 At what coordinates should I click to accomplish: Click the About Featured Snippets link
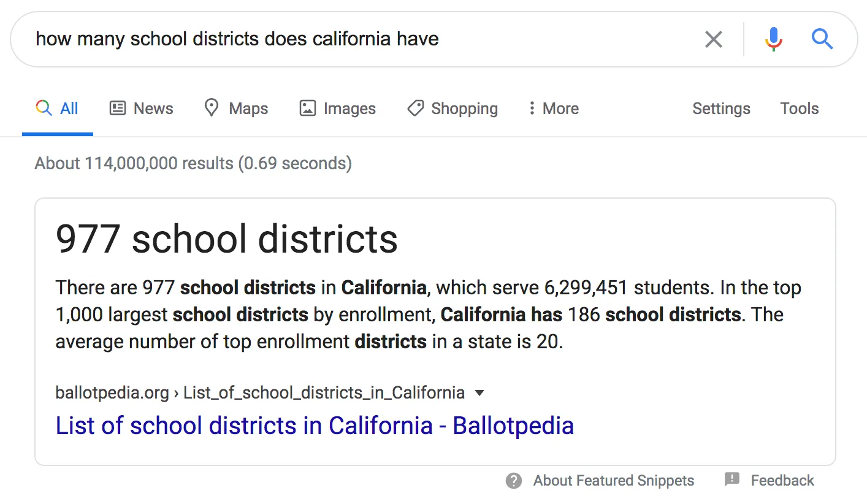click(x=613, y=481)
